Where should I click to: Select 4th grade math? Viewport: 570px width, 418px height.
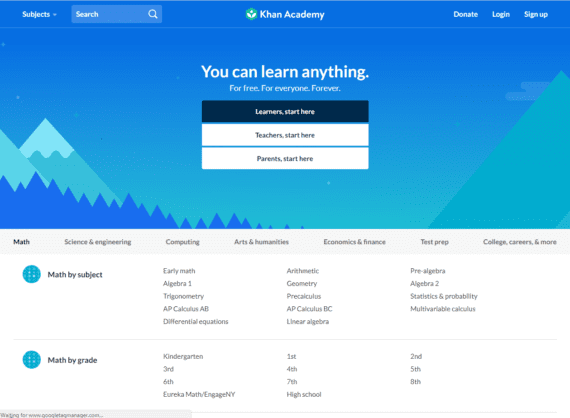[x=292, y=369]
